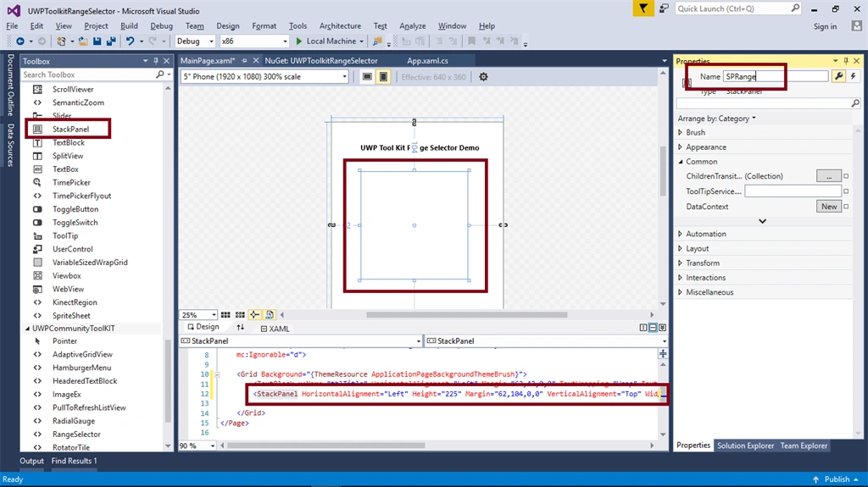Edit the Name field SPRange
This screenshot has width=868, height=487.
coord(776,76)
